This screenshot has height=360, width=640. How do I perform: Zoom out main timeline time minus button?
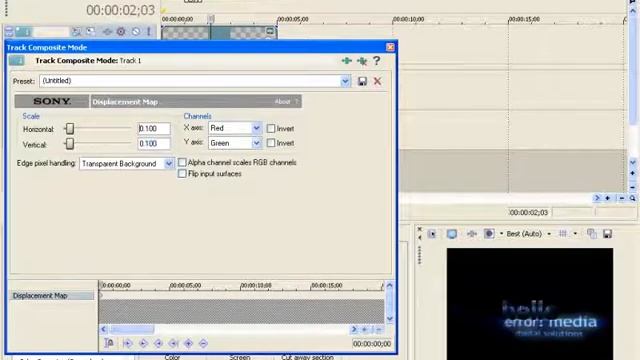pyautogui.click(x=622, y=198)
